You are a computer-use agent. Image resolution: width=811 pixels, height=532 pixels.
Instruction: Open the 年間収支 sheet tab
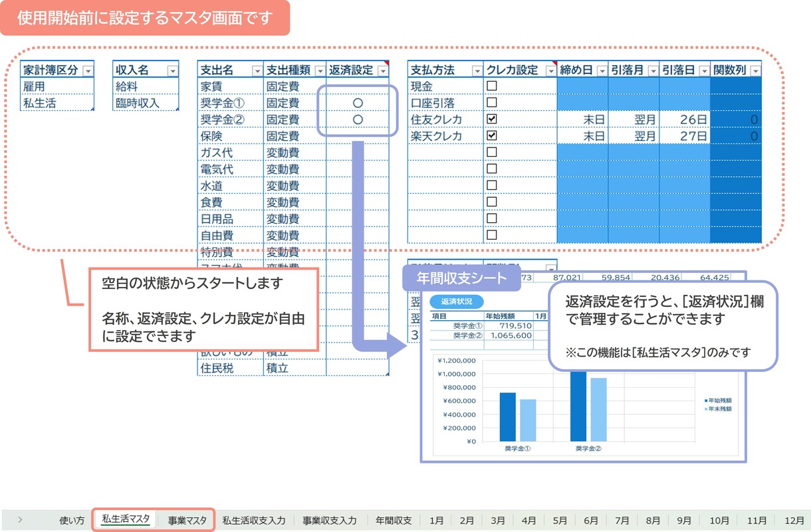pyautogui.click(x=394, y=521)
